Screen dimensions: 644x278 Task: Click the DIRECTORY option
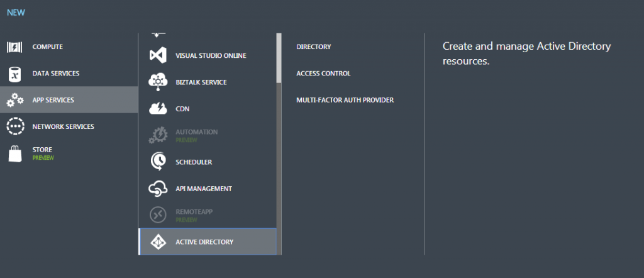(314, 47)
